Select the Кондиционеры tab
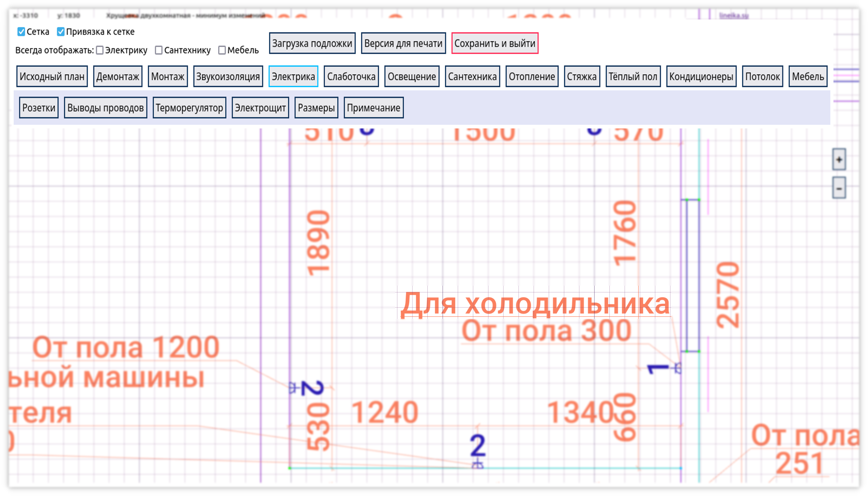 tap(701, 76)
